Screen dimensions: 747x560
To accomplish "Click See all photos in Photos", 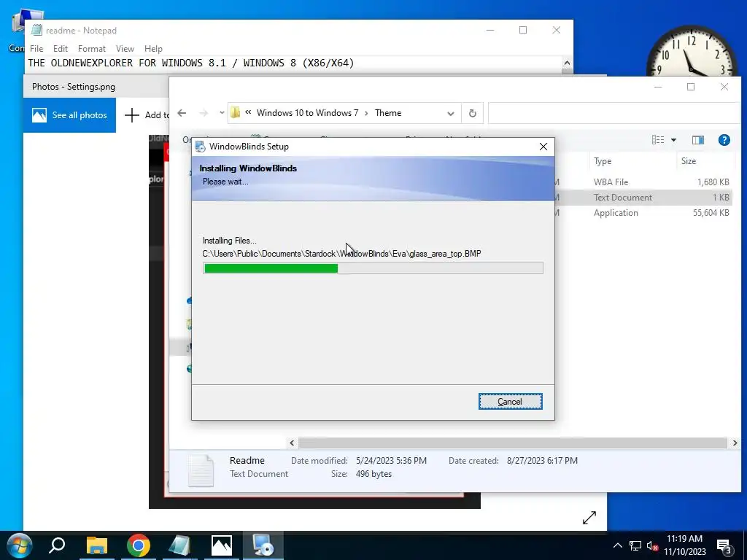I will pos(69,114).
